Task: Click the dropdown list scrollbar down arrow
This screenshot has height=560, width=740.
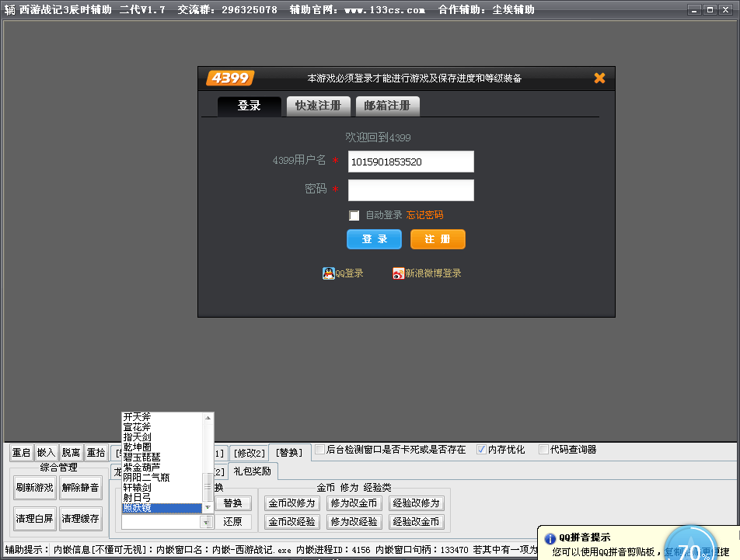Action: 208,508
